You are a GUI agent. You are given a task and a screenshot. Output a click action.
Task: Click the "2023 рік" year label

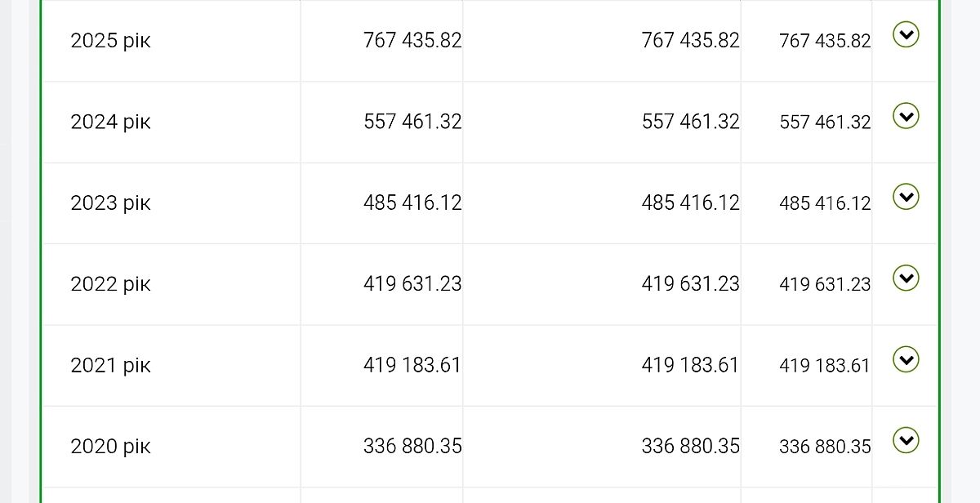click(110, 203)
